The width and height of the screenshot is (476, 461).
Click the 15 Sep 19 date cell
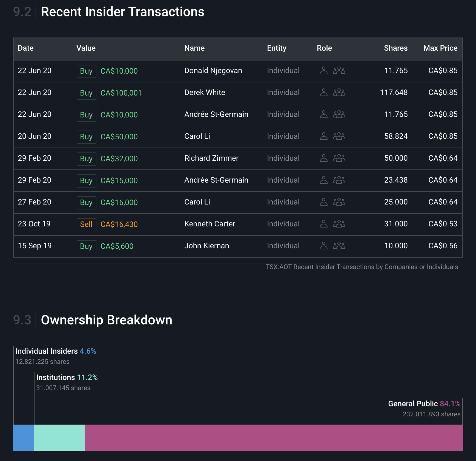[x=35, y=246]
